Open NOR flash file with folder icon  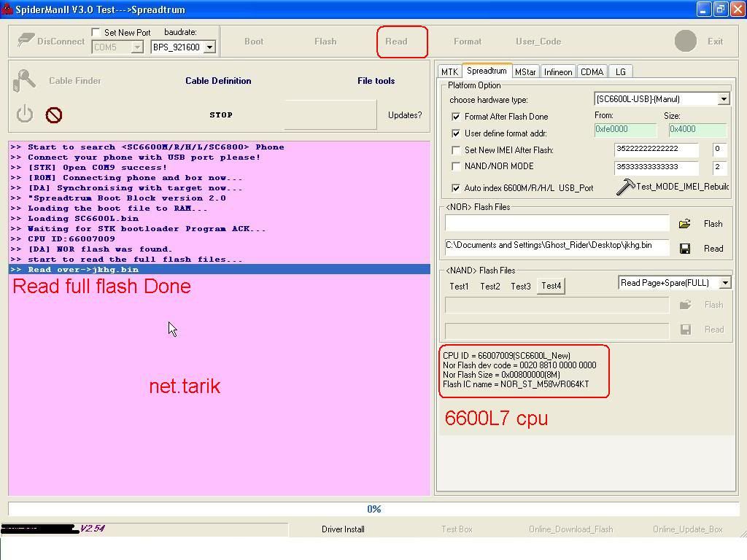pos(684,224)
